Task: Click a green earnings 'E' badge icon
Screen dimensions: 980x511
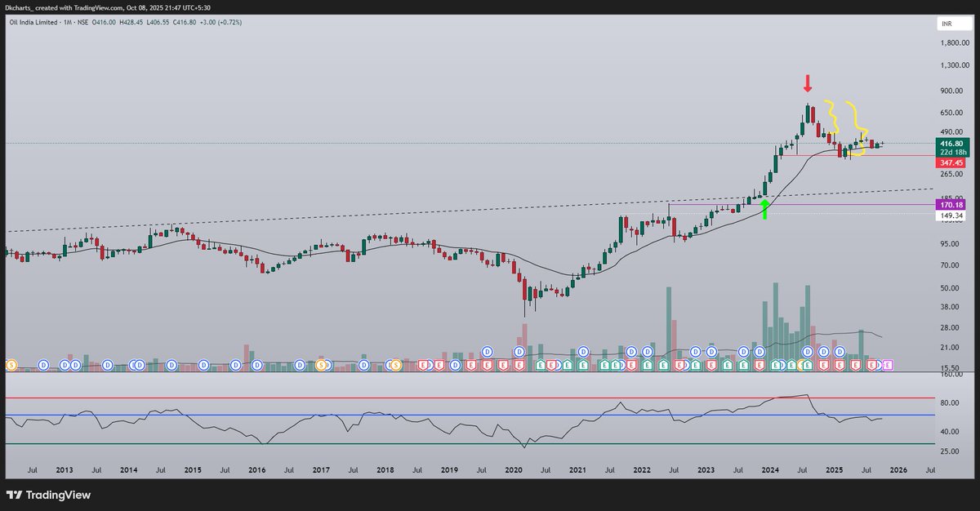Action: click(540, 366)
